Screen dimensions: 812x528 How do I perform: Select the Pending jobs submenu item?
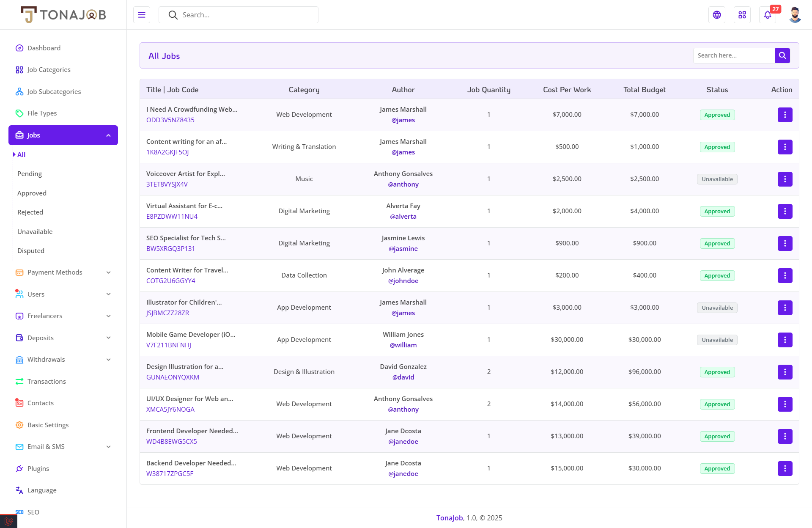(30, 174)
